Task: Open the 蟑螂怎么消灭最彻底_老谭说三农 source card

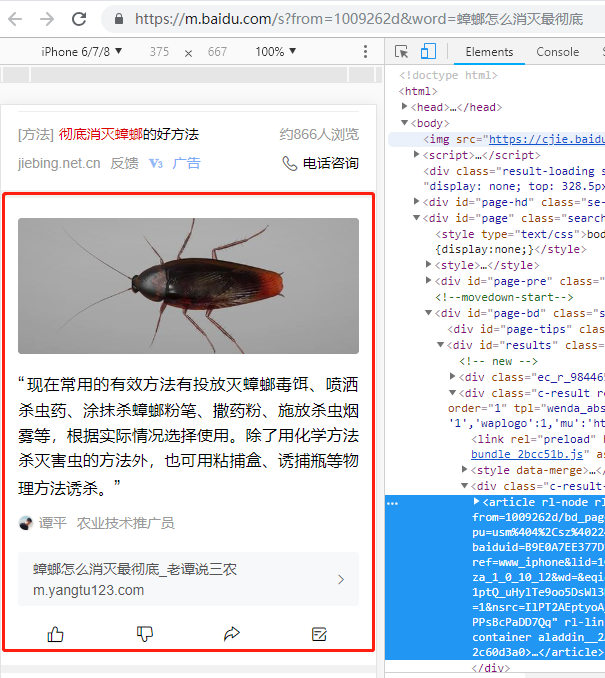Action: [x=188, y=579]
